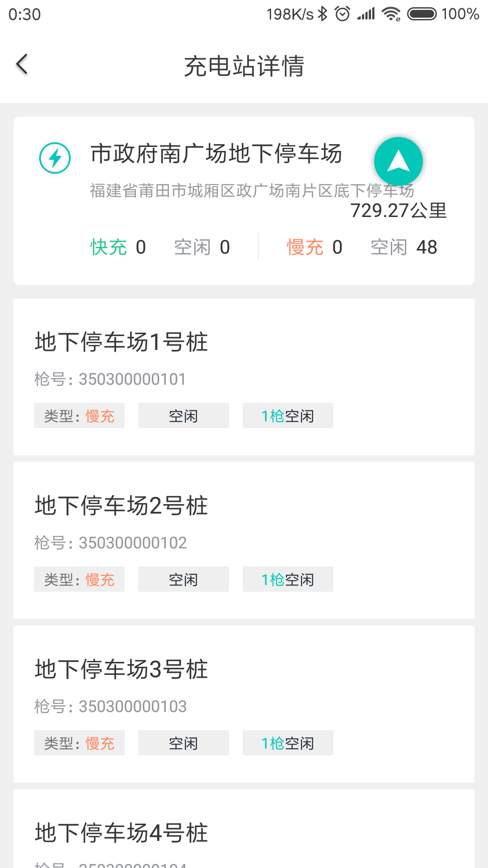Tap the station title 市政府南广场地下停车场

click(216, 154)
